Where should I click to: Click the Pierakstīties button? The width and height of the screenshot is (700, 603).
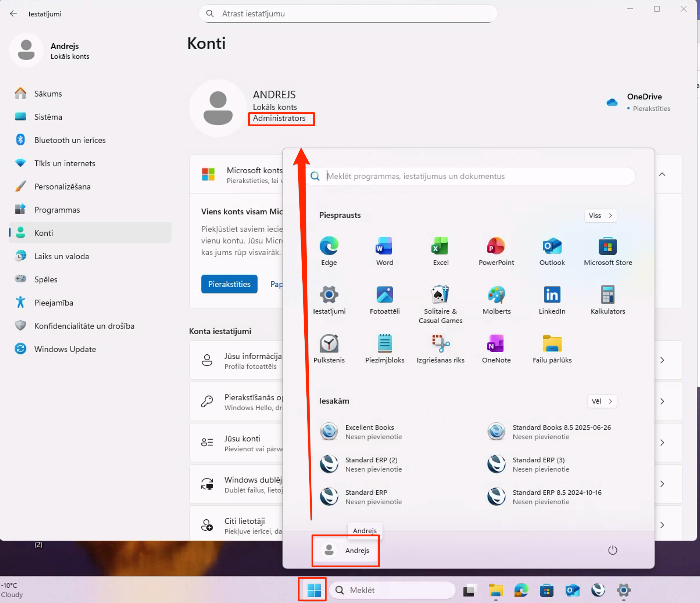click(229, 284)
